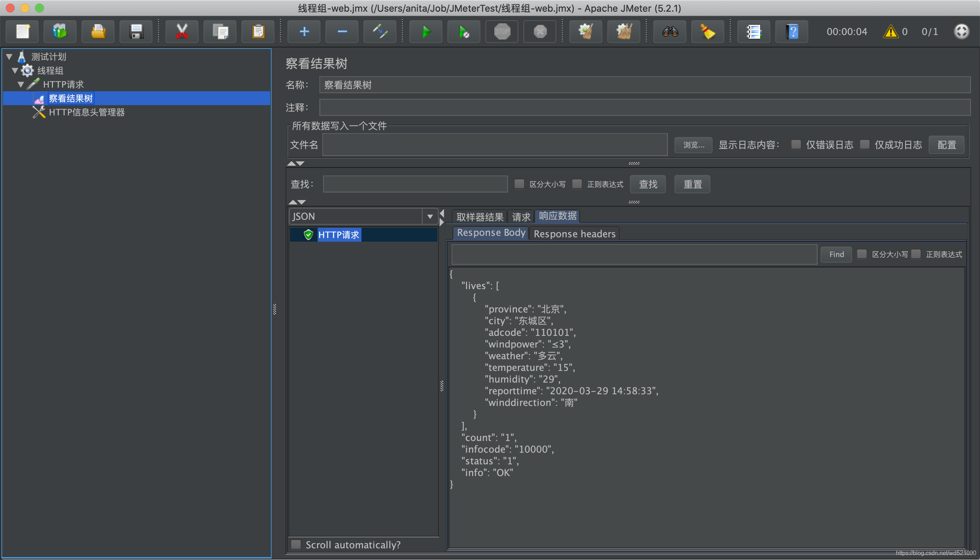Reset search with yellow brush icon

point(708,31)
